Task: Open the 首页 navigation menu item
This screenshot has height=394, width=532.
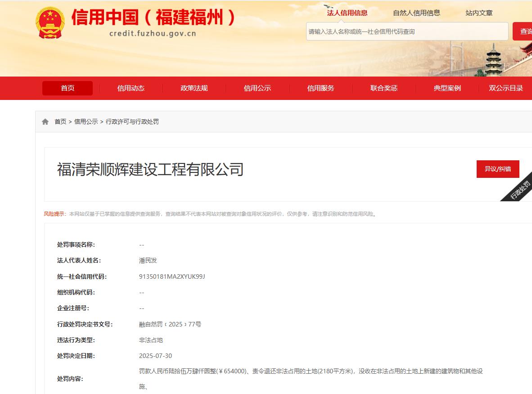Action: 68,88
